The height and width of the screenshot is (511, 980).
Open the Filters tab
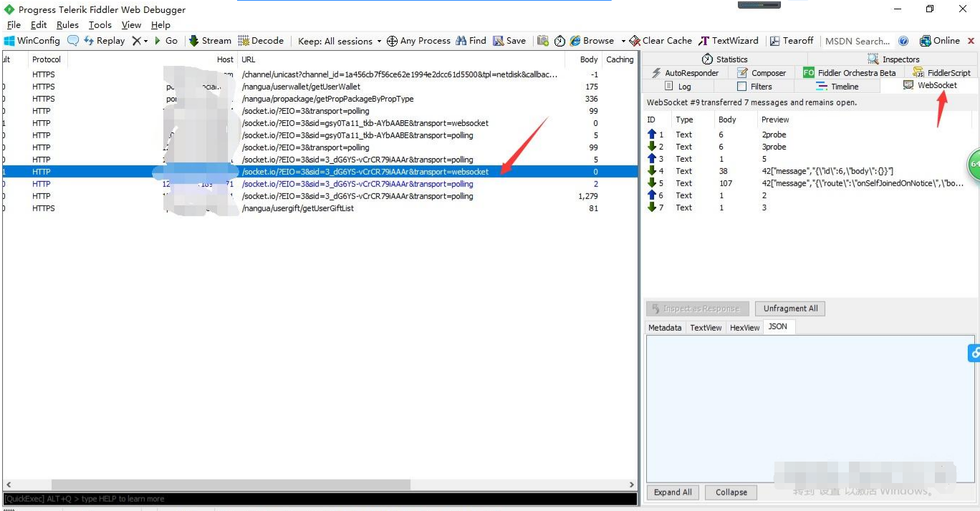tap(754, 87)
